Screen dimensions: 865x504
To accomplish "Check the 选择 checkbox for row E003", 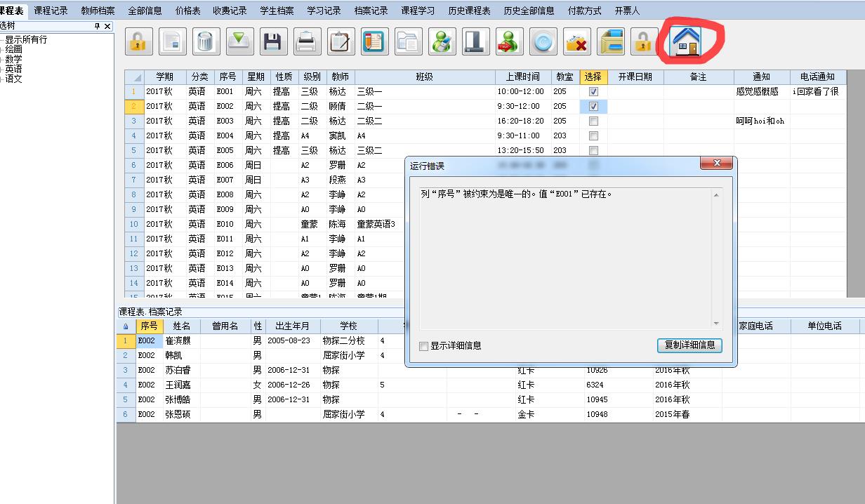I will pos(593,121).
